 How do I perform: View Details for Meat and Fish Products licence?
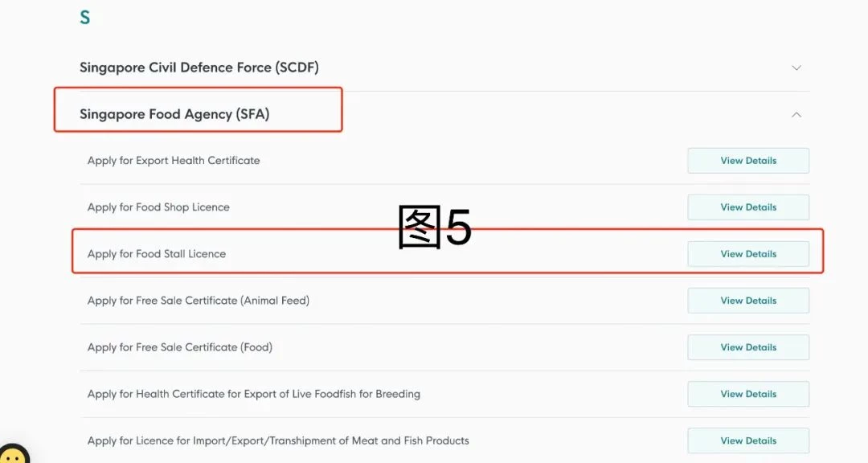pos(748,440)
